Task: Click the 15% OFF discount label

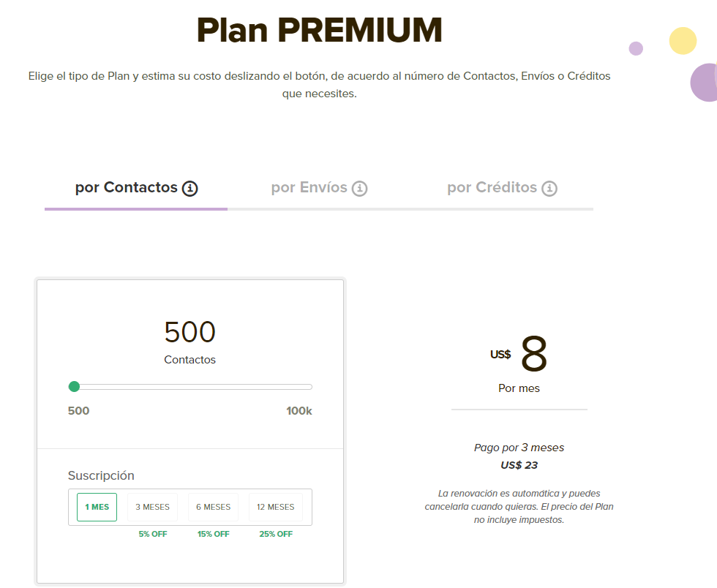Action: [x=213, y=533]
